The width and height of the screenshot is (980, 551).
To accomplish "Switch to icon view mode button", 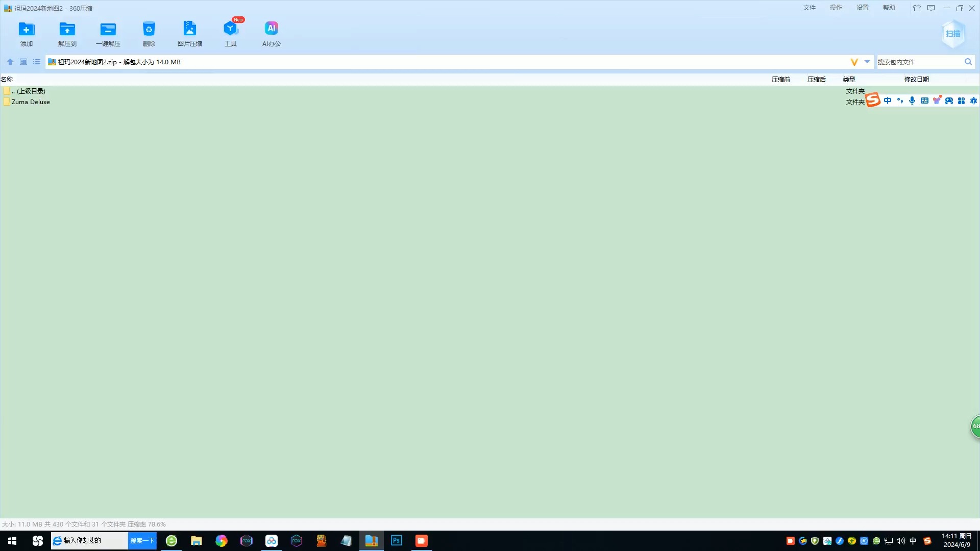I will pyautogui.click(x=23, y=62).
